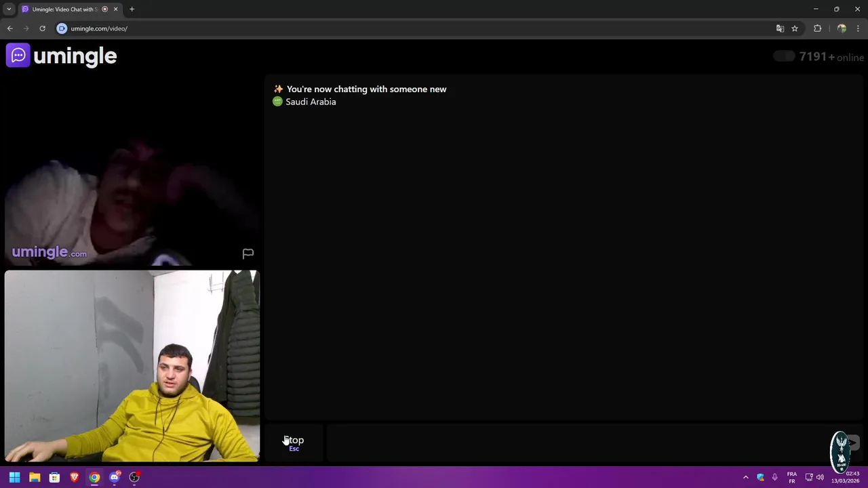Click the site info icon in address bar
The image size is (868, 488).
pyautogui.click(x=62, y=28)
